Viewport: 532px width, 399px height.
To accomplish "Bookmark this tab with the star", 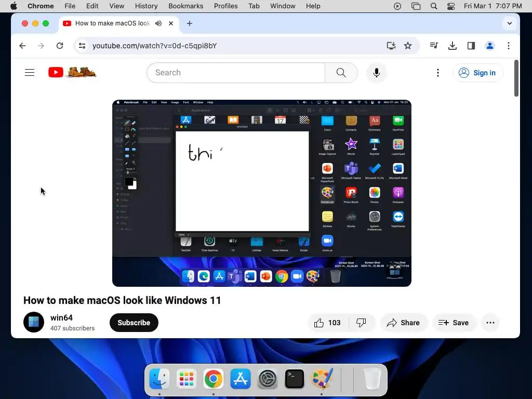I will [x=408, y=46].
